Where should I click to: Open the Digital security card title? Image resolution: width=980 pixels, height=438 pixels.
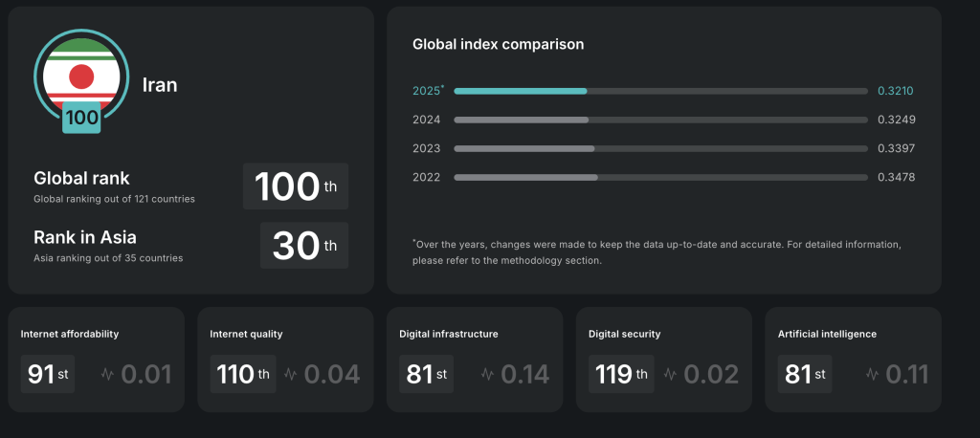[624, 334]
